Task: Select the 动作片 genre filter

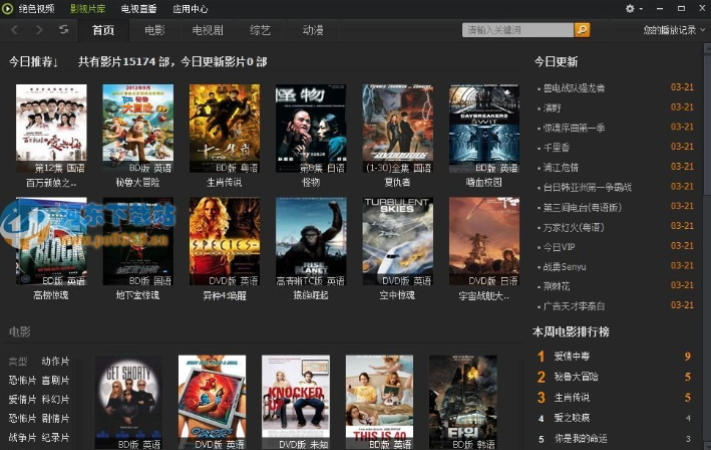Action: 55,361
